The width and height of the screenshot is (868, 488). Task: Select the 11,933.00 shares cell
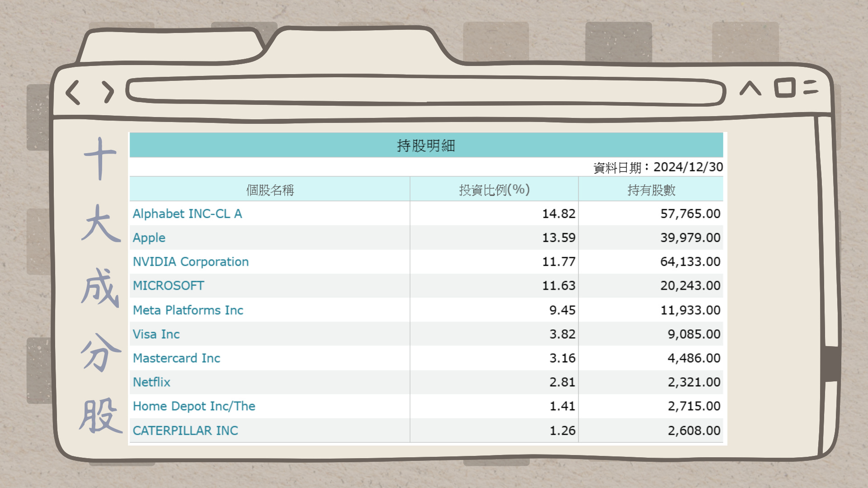[x=651, y=310]
